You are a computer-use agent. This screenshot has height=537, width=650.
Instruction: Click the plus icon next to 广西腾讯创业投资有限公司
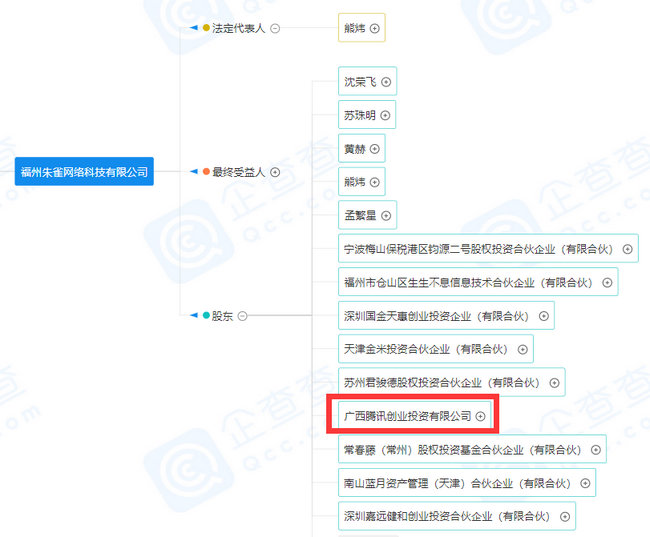pyautogui.click(x=481, y=415)
